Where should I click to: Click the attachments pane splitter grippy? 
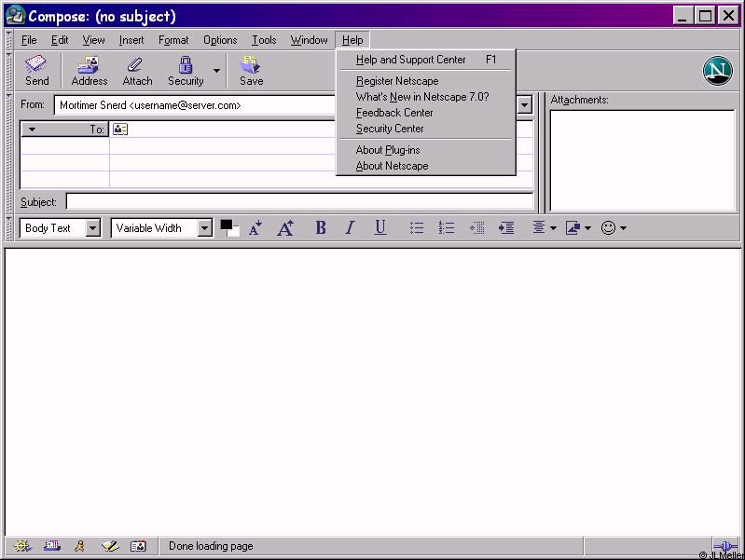[542, 153]
